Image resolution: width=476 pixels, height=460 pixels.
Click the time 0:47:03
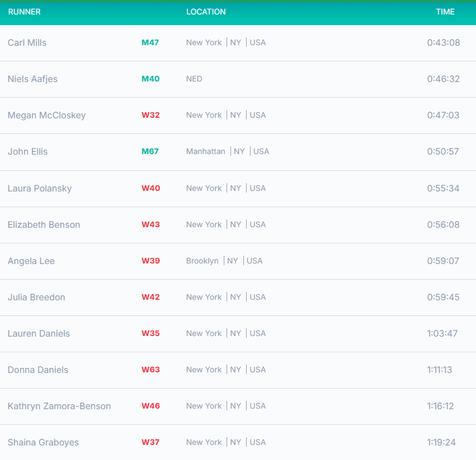click(x=443, y=115)
